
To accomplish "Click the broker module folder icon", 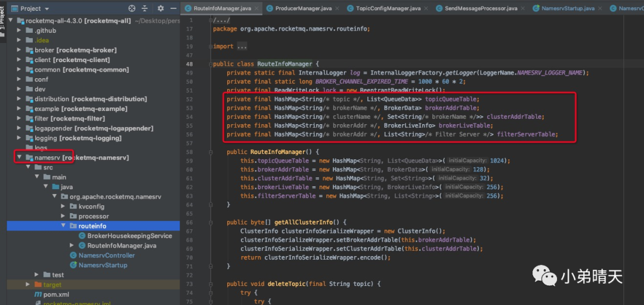I will (29, 50).
